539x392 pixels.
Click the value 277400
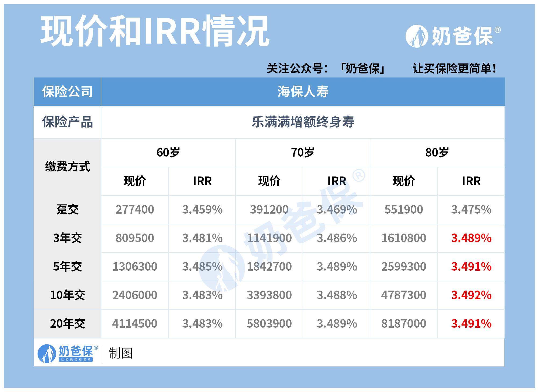click(135, 210)
